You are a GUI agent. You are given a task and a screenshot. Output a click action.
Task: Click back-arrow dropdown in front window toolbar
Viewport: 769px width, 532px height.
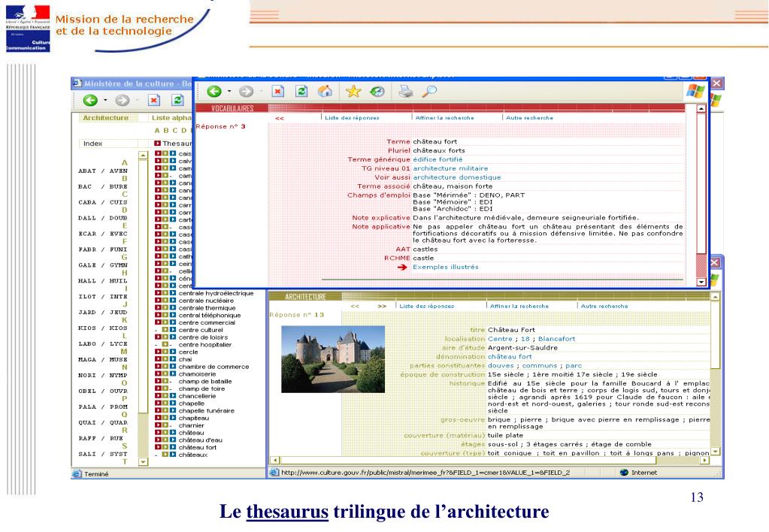[x=229, y=91]
